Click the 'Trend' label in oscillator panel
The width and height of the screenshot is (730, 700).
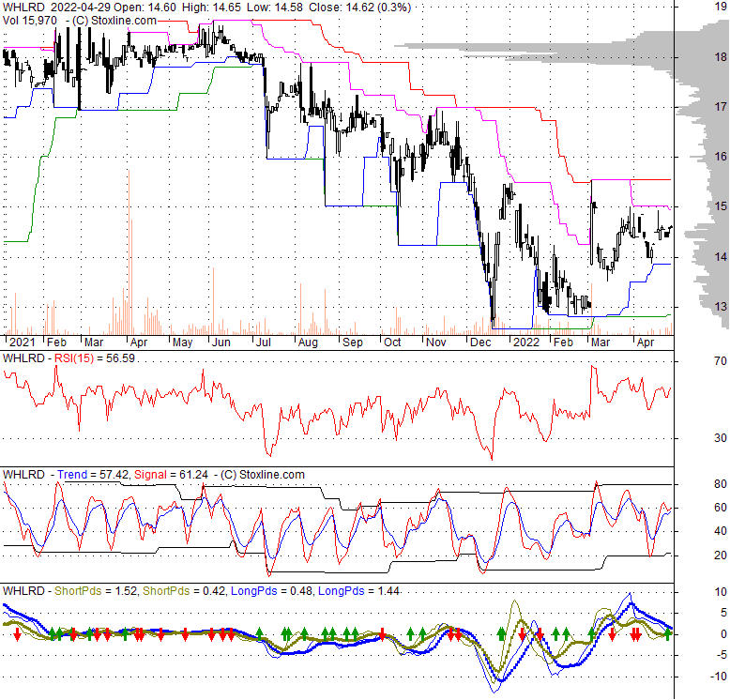pyautogui.click(x=72, y=475)
